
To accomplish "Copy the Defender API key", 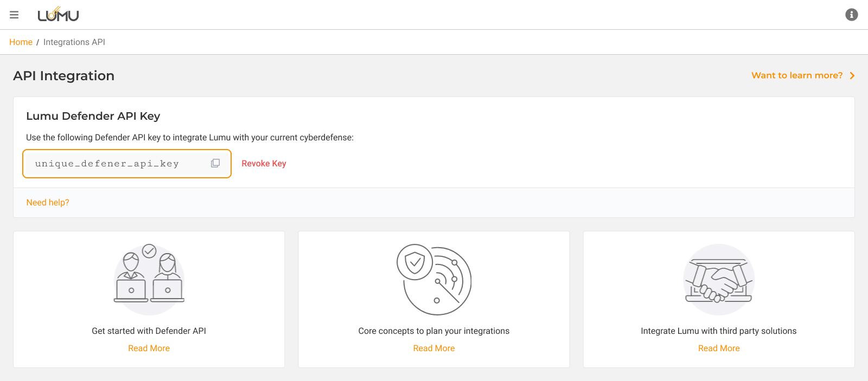I will 215,163.
